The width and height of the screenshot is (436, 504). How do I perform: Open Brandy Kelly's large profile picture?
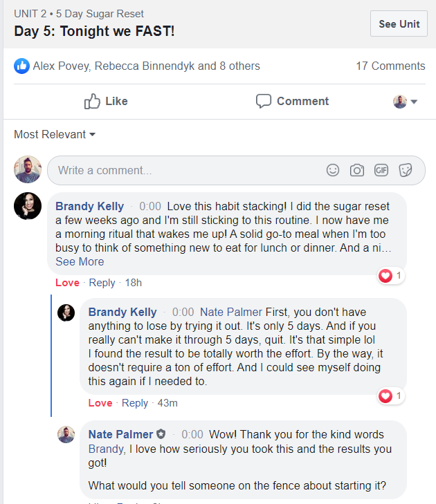click(x=28, y=206)
